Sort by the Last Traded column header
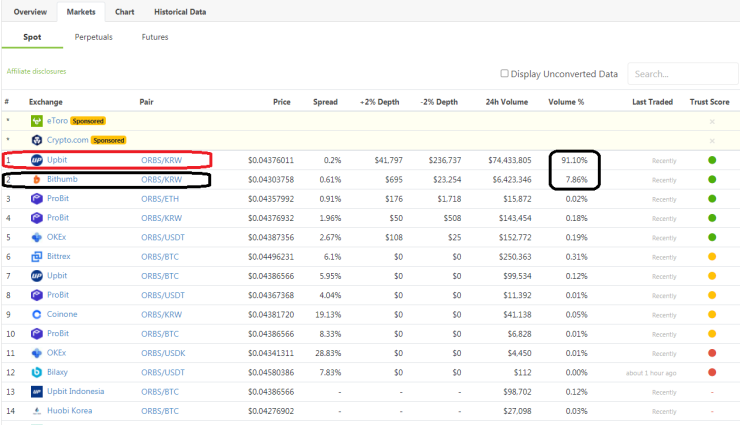 point(652,102)
